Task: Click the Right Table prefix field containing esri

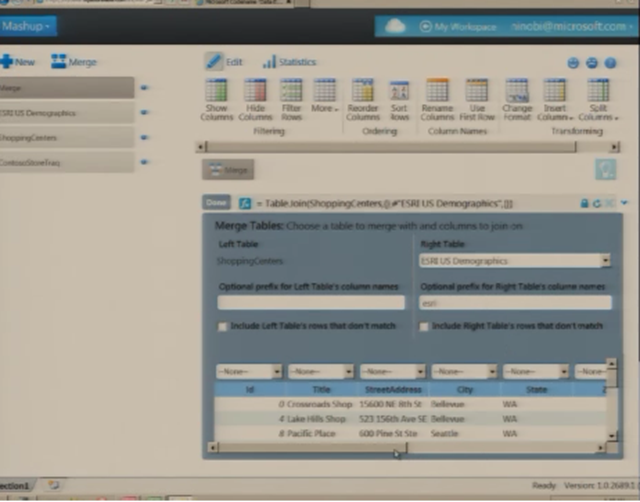Action: click(x=515, y=302)
